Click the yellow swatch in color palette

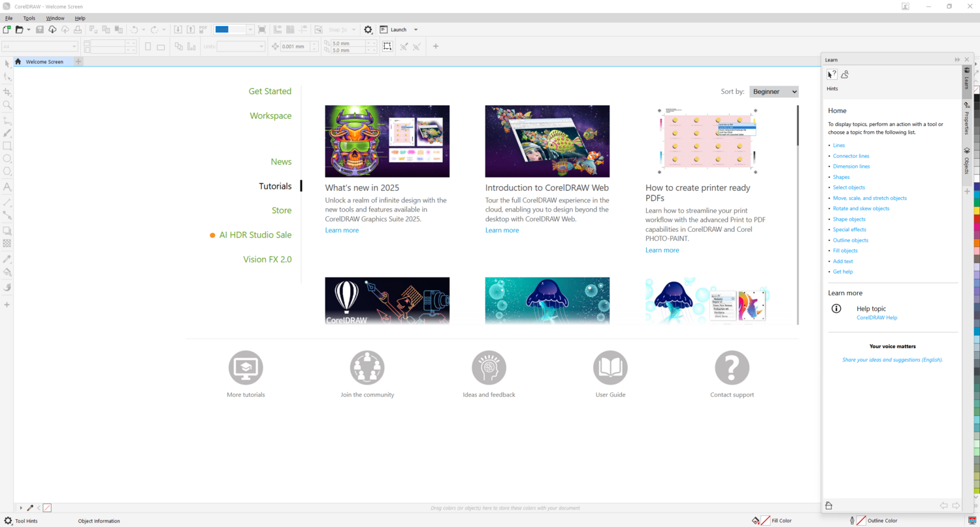pyautogui.click(x=977, y=210)
